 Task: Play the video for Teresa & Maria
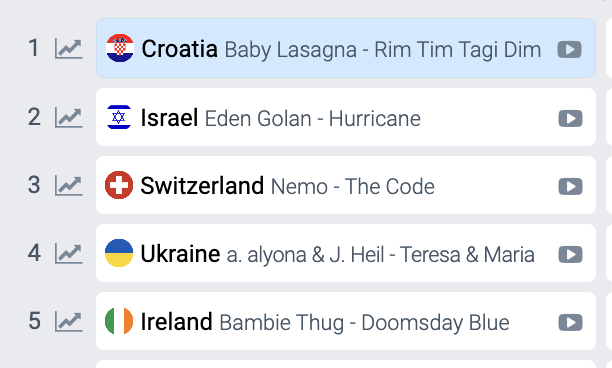(570, 254)
